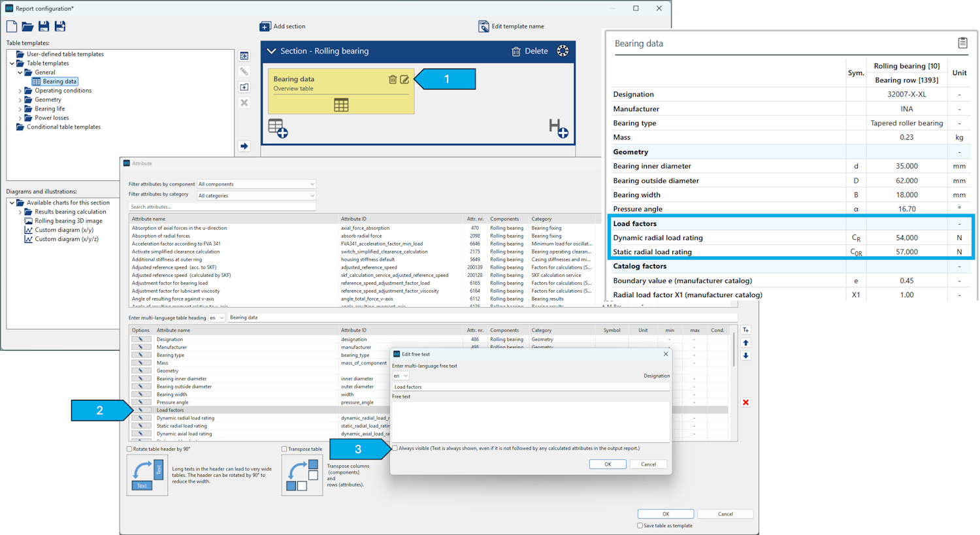Enable the Always visible checkbox

395,448
